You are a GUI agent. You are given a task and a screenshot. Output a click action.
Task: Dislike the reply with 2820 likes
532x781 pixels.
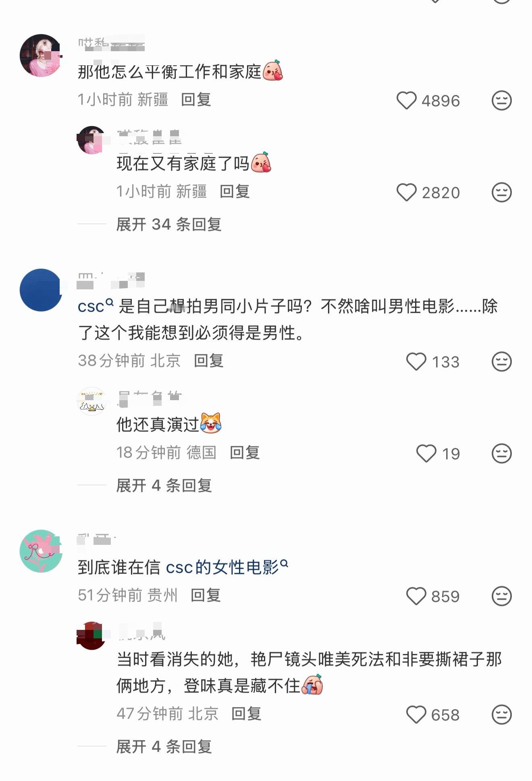pos(501,192)
